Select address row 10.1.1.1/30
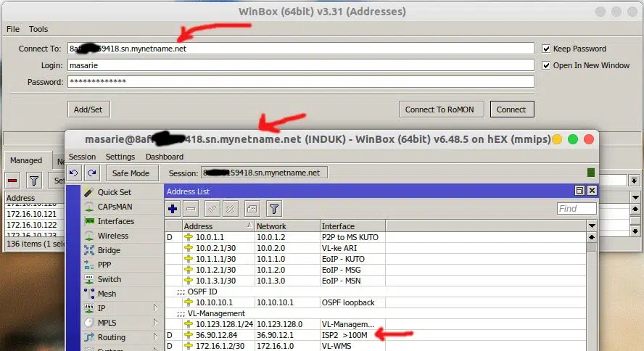 (x=376, y=259)
